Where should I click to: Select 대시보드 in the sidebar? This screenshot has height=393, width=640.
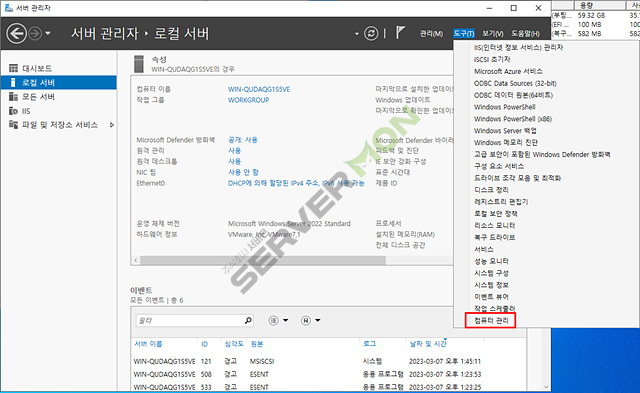59,68
